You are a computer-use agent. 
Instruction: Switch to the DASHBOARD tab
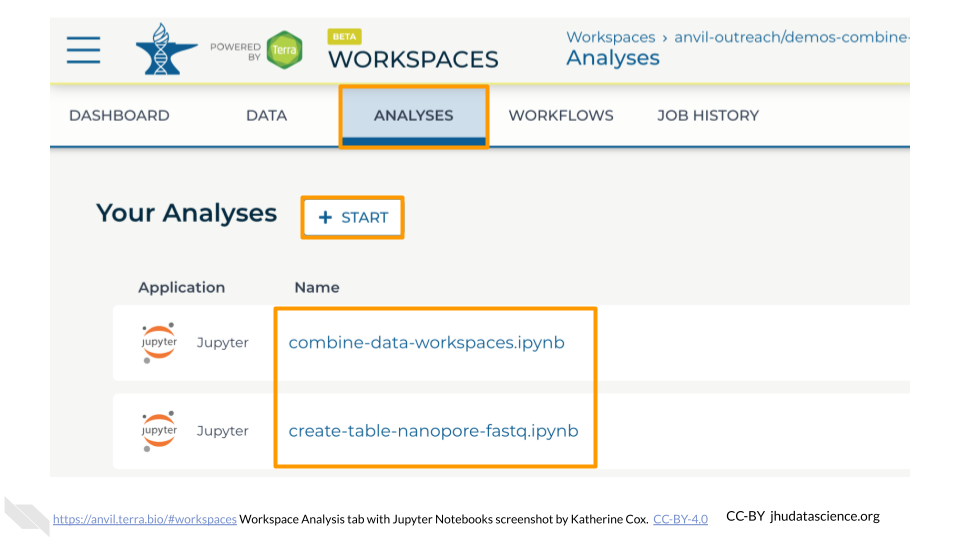pos(119,116)
